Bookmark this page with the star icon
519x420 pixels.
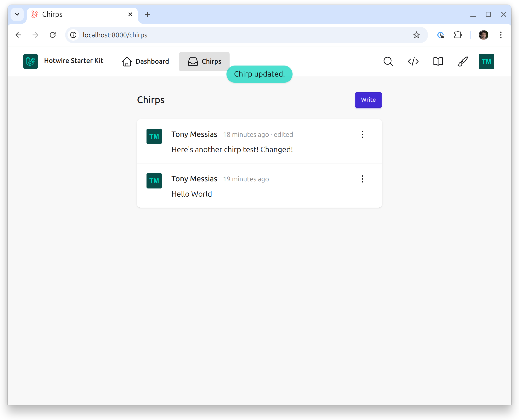(416, 35)
